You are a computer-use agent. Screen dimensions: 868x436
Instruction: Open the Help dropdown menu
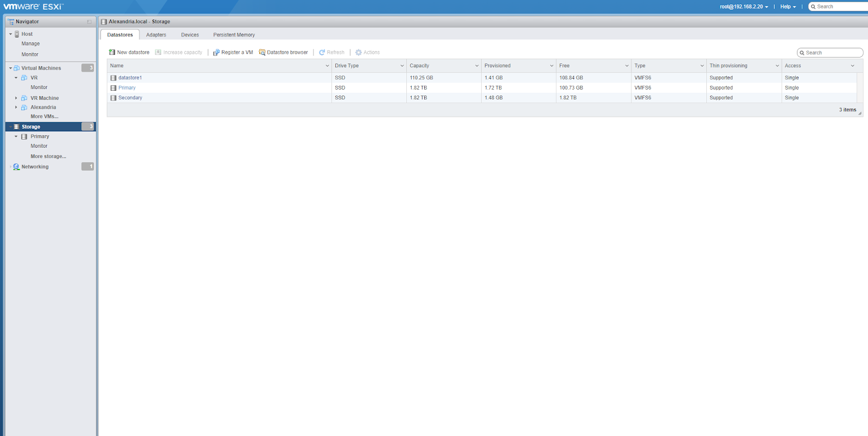click(788, 7)
